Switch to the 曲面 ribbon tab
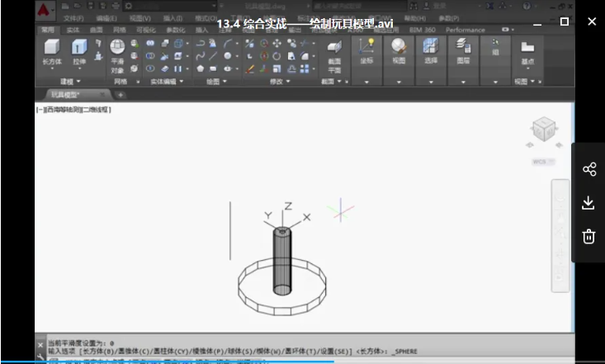The image size is (605, 364). pyautogui.click(x=96, y=30)
